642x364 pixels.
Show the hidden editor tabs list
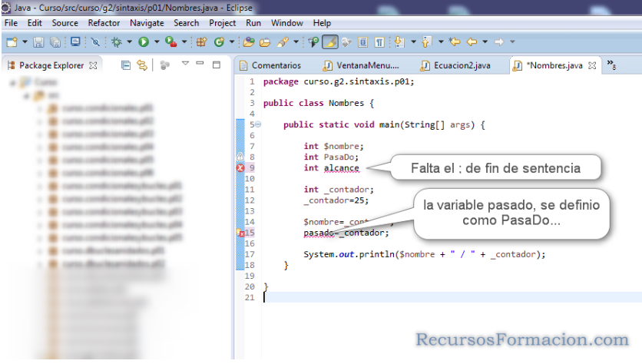click(x=611, y=65)
